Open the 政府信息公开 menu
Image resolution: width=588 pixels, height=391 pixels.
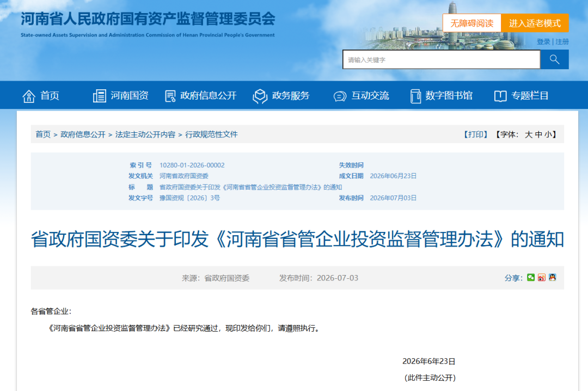201,96
